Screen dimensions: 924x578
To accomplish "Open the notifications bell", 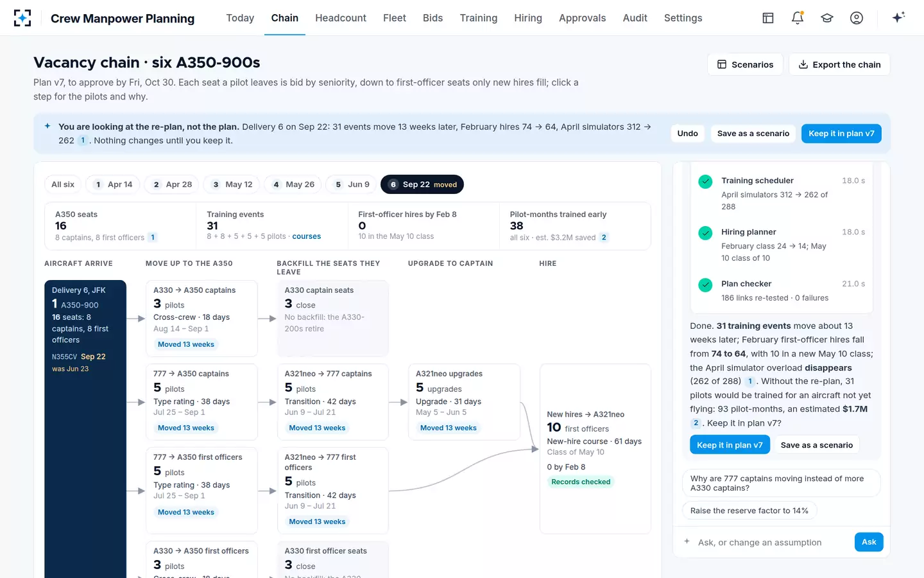I will click(x=798, y=18).
